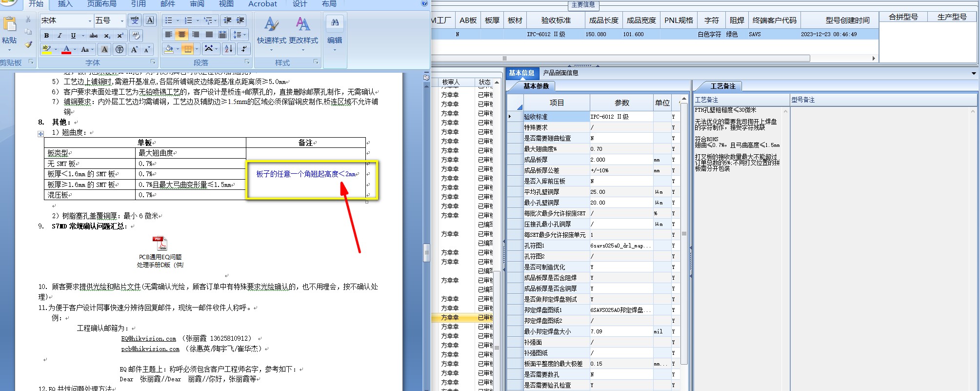The width and height of the screenshot is (980, 391).
Task: Click the 工艺备注 tab header
Action: click(x=722, y=86)
